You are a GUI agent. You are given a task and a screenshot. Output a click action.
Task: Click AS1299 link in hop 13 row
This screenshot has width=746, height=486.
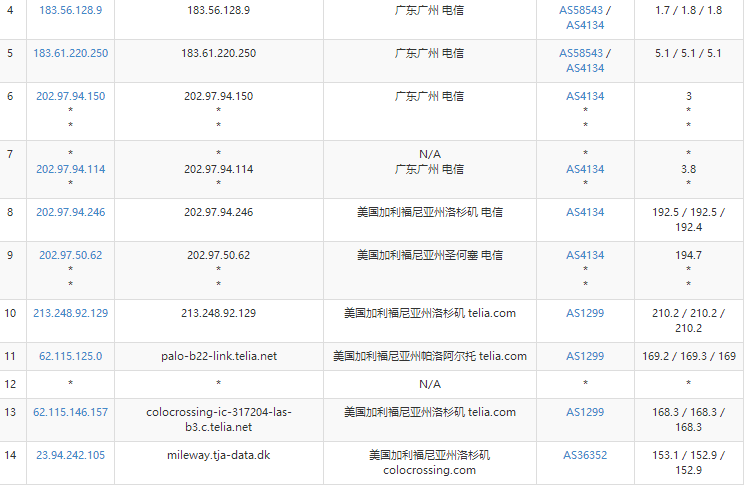pos(585,412)
